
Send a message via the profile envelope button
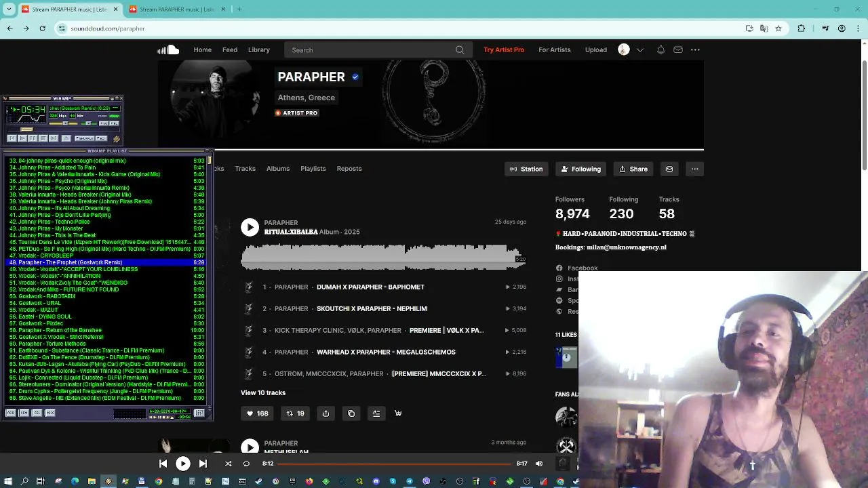(x=669, y=169)
